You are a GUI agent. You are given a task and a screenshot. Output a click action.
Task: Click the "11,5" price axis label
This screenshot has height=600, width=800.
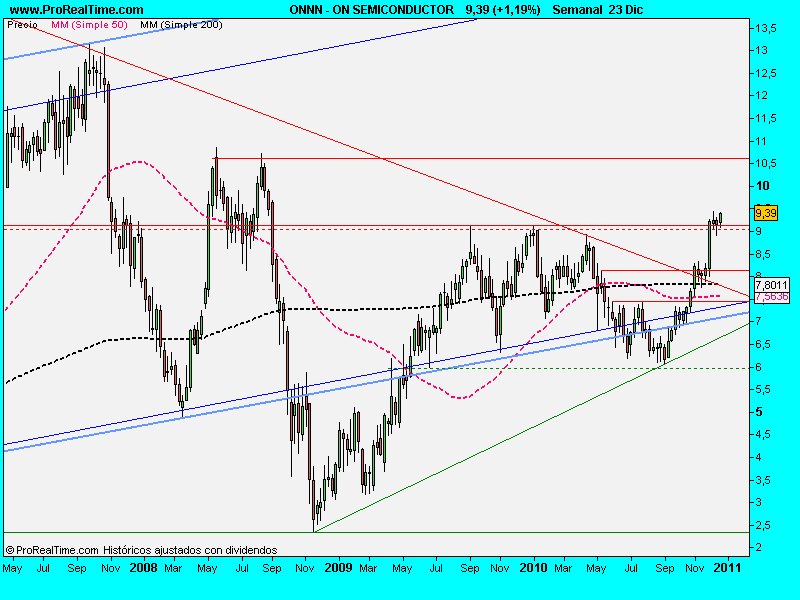click(x=766, y=118)
